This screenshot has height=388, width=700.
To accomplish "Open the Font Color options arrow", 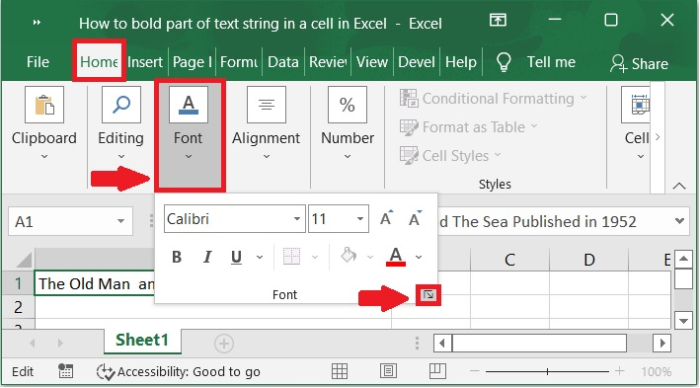I will coord(419,257).
